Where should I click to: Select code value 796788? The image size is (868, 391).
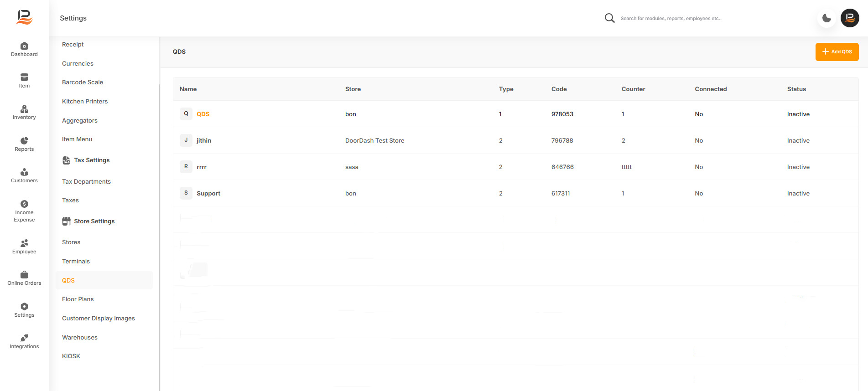pyautogui.click(x=562, y=140)
